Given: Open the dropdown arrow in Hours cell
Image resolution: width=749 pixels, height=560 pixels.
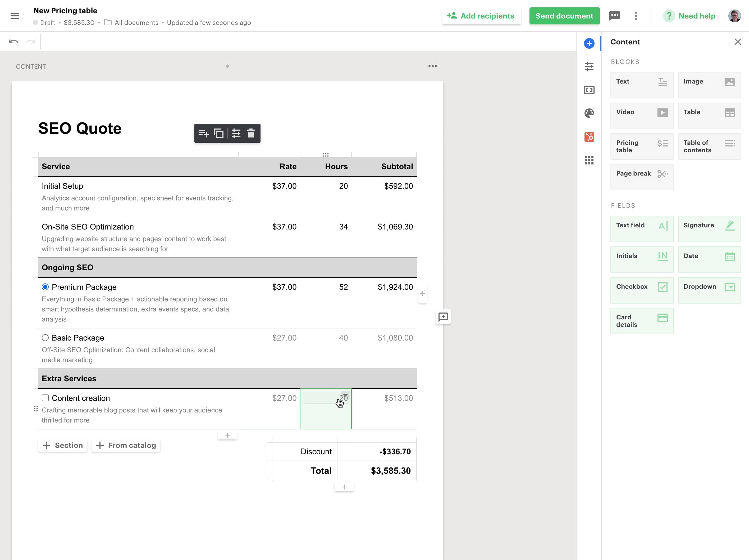Looking at the screenshot, I should coord(345,394).
